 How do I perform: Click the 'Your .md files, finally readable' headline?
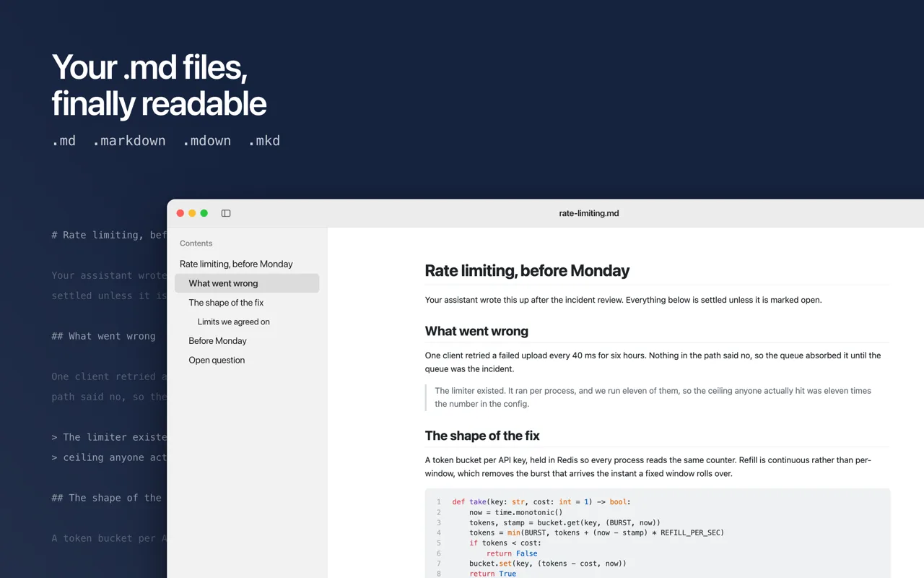159,85
